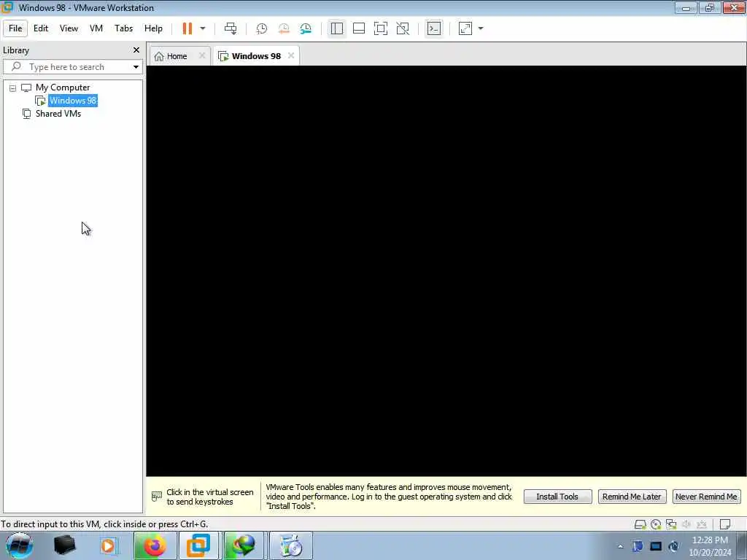747x560 pixels.
Task: Open the Edit menu
Action: (x=41, y=28)
